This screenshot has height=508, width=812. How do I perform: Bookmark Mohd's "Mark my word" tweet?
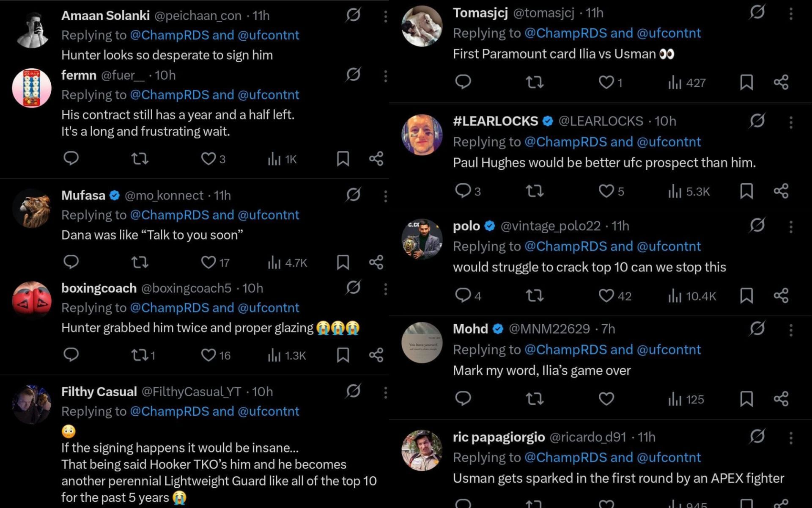click(746, 399)
